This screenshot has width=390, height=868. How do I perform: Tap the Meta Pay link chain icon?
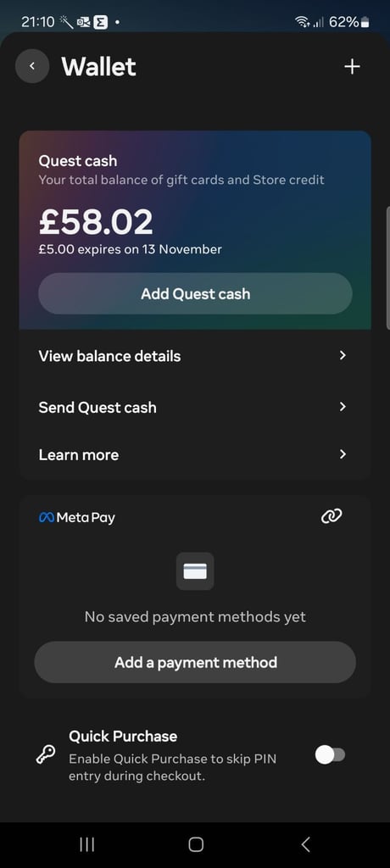pos(331,516)
